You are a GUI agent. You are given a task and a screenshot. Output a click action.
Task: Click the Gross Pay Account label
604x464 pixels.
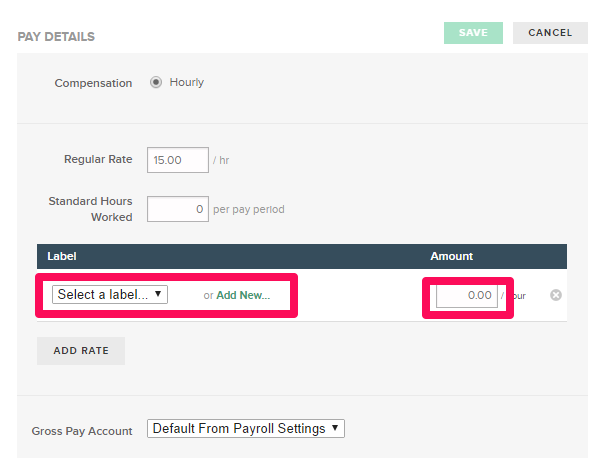click(x=82, y=431)
